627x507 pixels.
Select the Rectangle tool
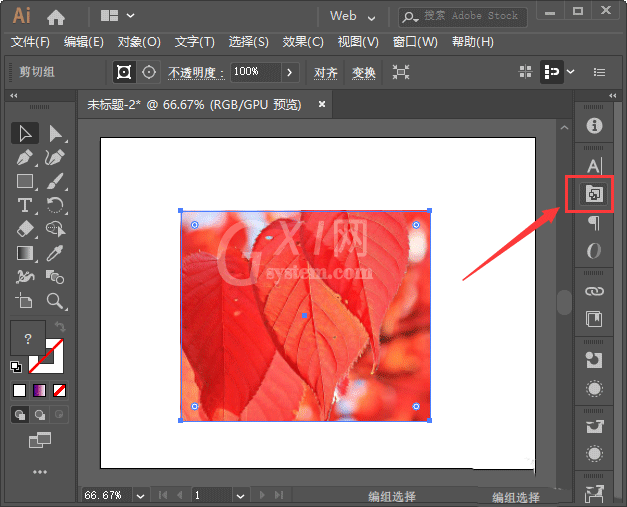coord(25,182)
